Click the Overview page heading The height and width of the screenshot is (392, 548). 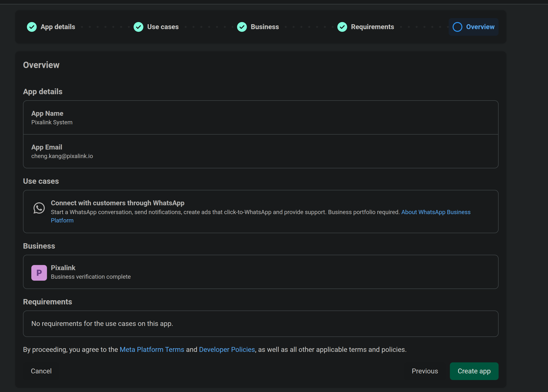[x=41, y=65]
